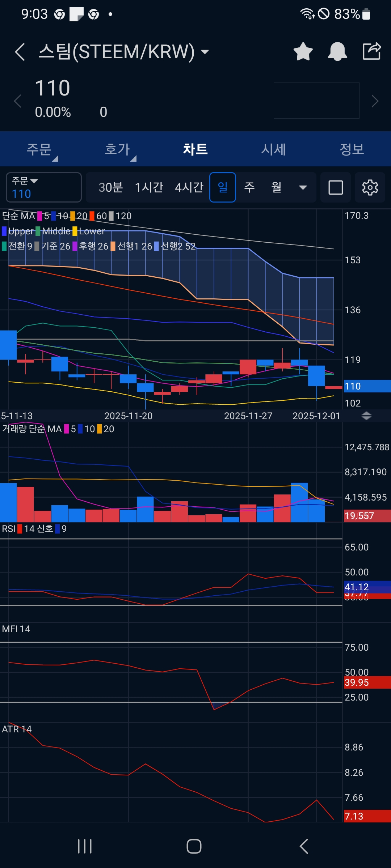Tap the MFI value 39.95 label
This screenshot has width=391, height=868.
click(367, 682)
